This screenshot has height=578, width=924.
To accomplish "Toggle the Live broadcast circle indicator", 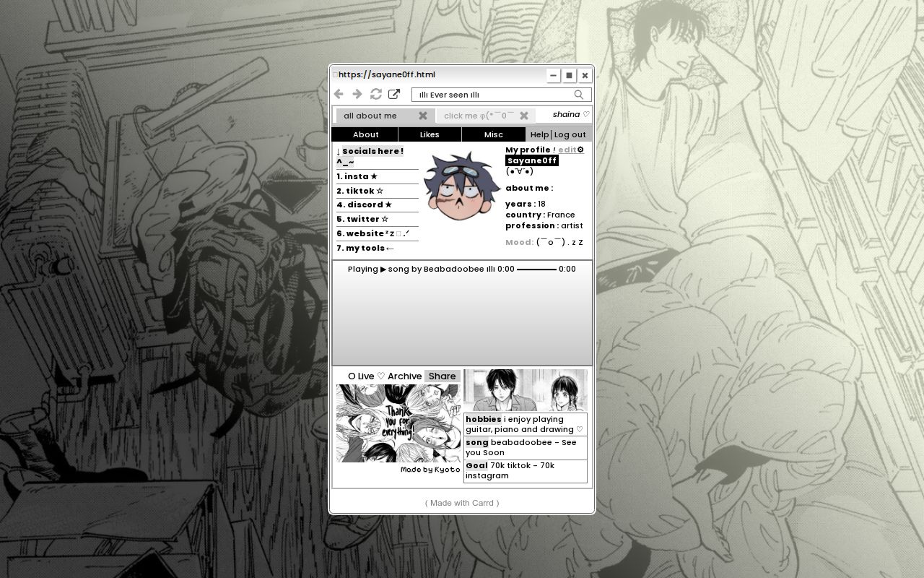I will click(x=353, y=376).
